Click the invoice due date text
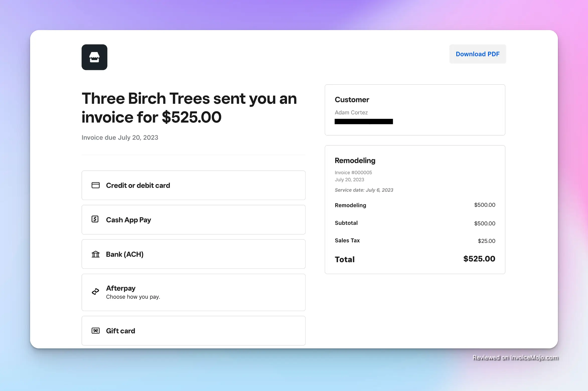Viewport: 588px width, 391px height. point(120,137)
